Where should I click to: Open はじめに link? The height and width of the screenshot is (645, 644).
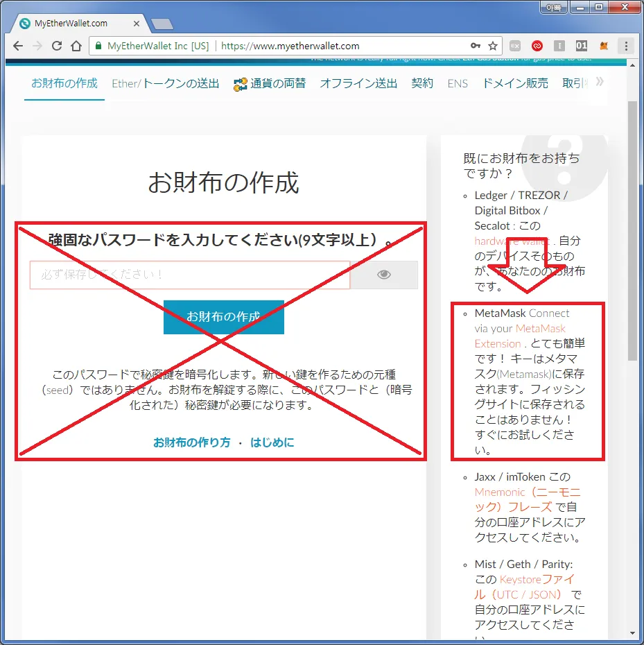272,442
